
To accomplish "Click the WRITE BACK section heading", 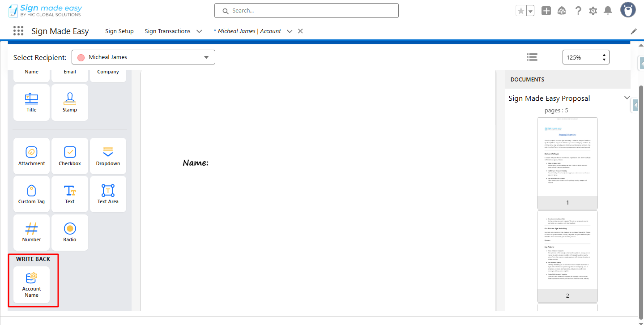I will [33, 259].
